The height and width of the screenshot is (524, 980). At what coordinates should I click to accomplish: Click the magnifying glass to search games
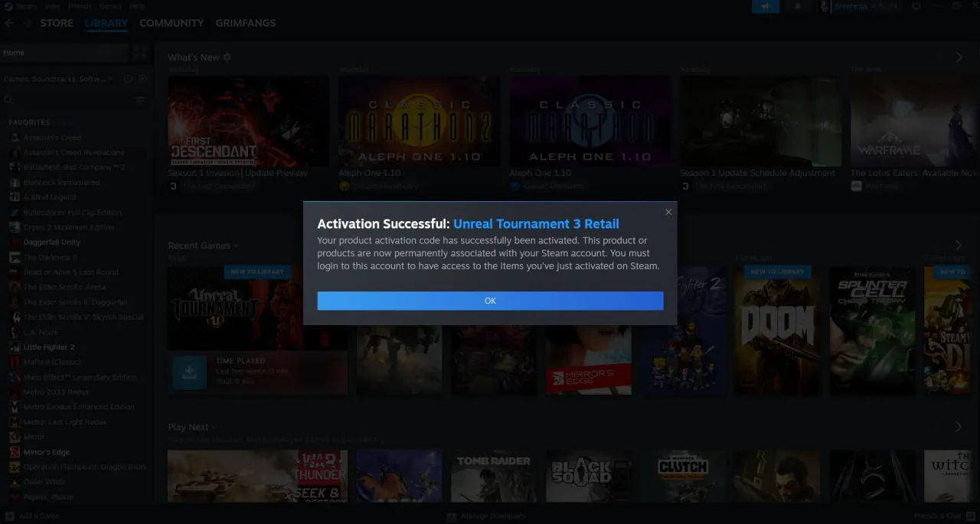[x=8, y=100]
